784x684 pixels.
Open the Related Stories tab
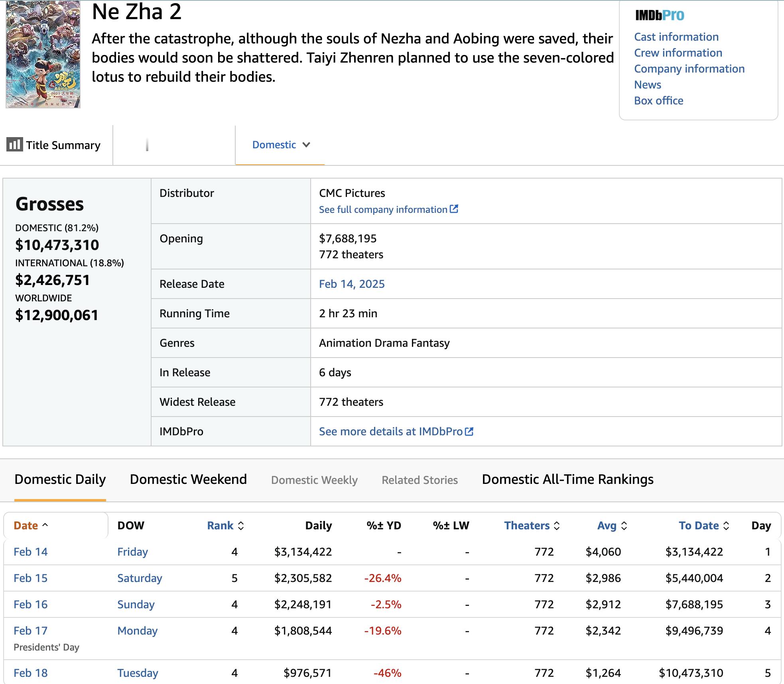[x=420, y=480]
